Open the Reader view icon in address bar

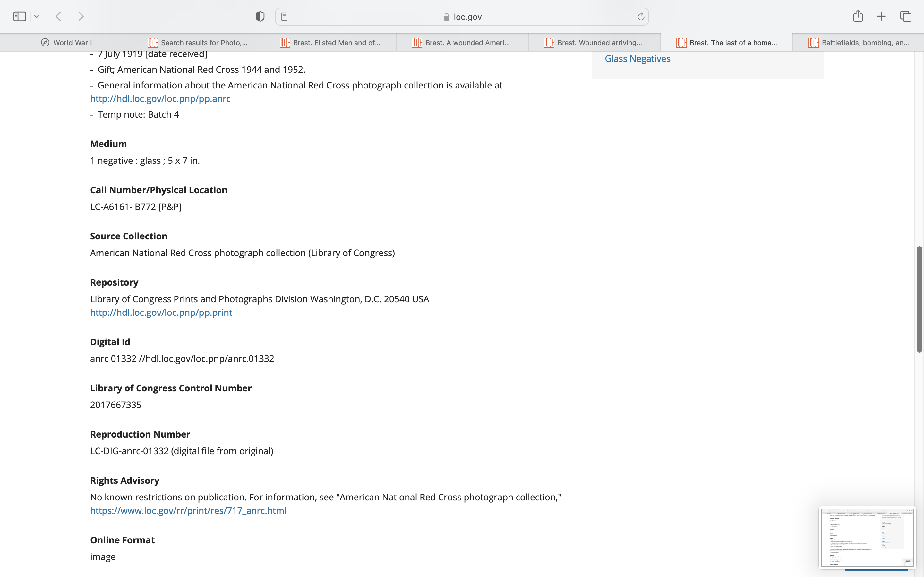pyautogui.click(x=284, y=16)
